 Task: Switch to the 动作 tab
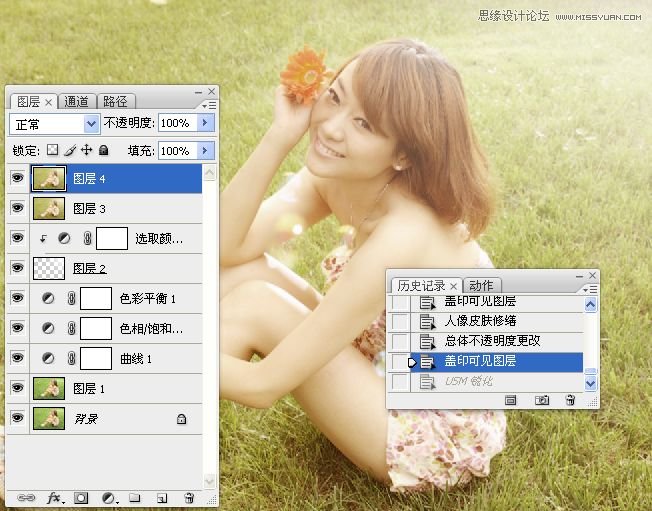(x=481, y=285)
